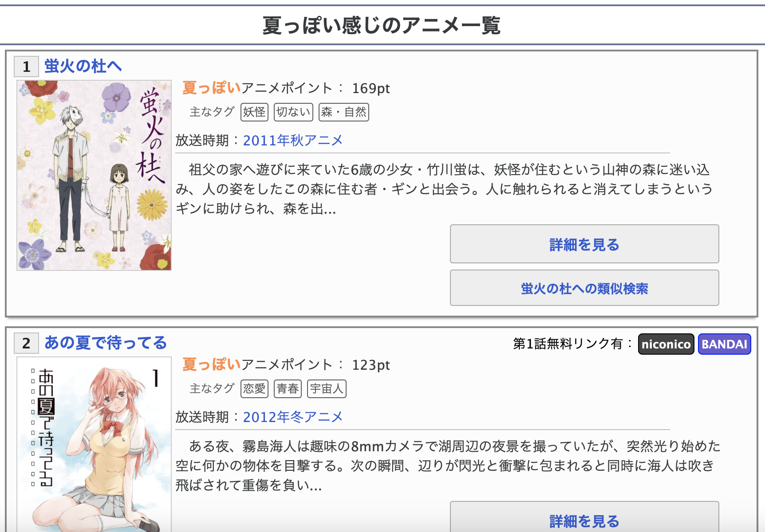Select the 青春 tag
The height and width of the screenshot is (532, 765).
pyautogui.click(x=288, y=389)
